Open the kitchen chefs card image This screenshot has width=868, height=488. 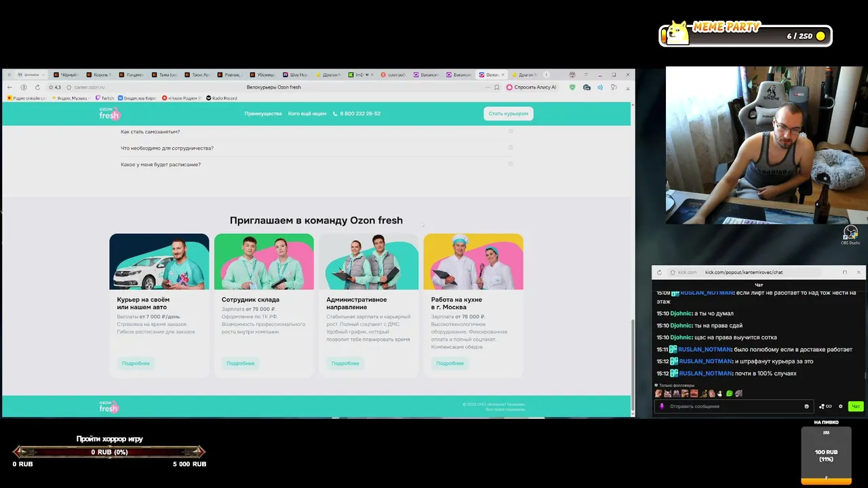(473, 262)
